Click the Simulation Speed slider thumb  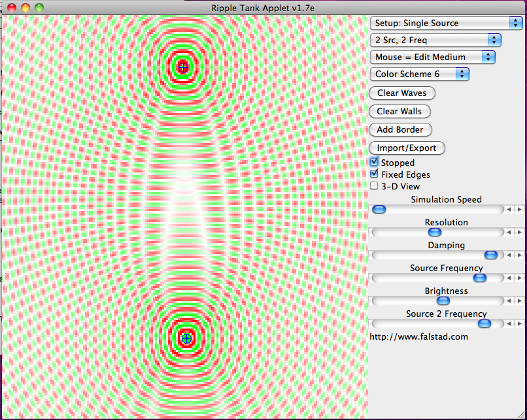pos(379,210)
